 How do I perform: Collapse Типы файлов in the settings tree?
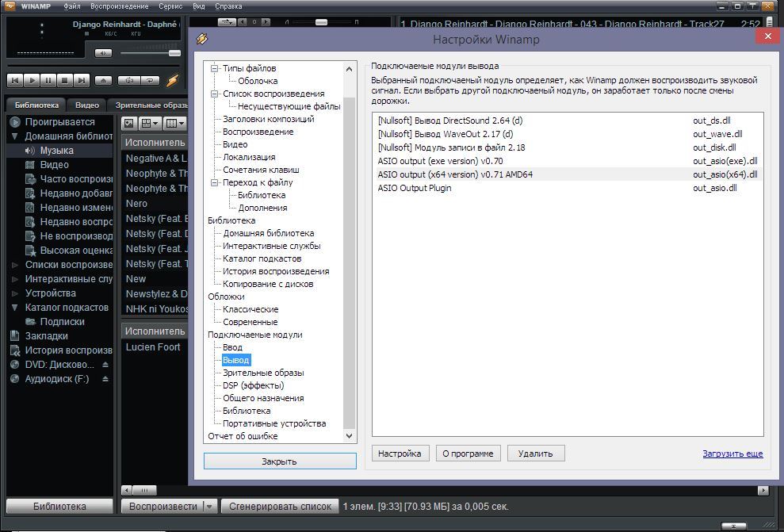coord(215,68)
